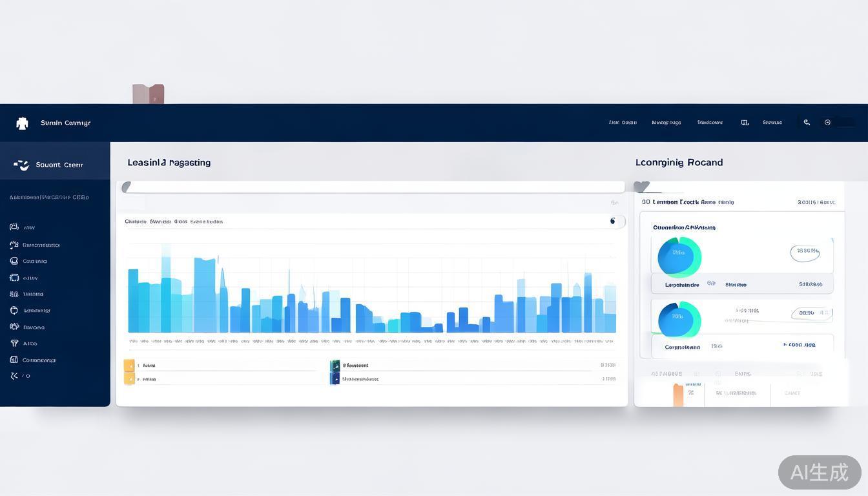Click the first sidebar navigation icon

pos(14,227)
